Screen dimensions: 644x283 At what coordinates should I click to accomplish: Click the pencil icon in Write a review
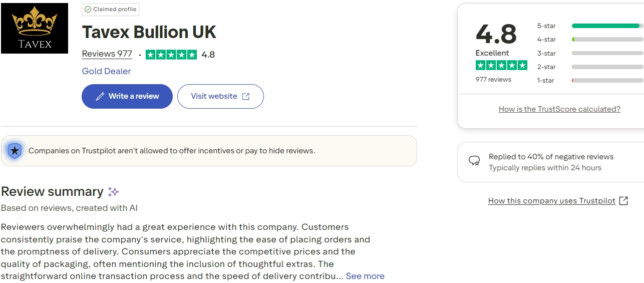coord(100,96)
